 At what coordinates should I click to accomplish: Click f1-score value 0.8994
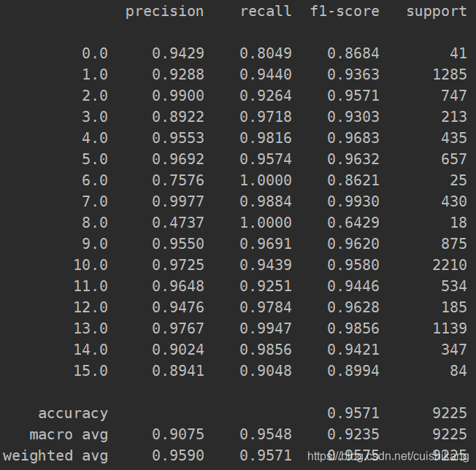coord(353,371)
